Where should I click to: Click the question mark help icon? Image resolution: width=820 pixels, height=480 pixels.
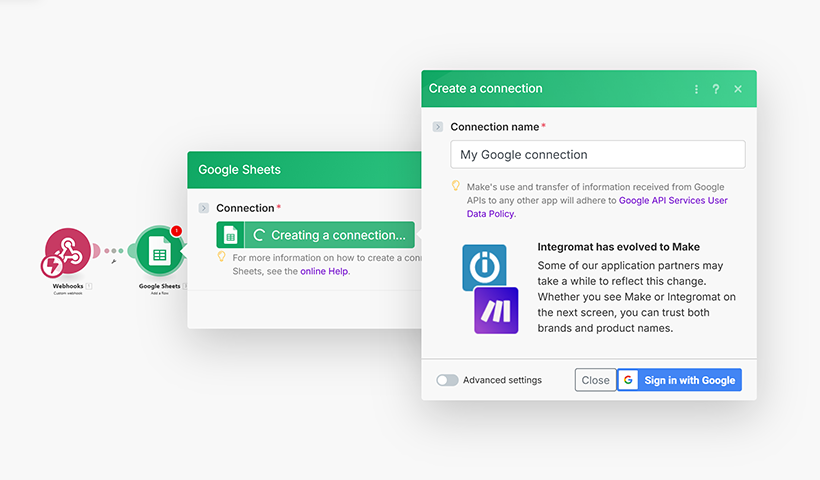(x=716, y=89)
